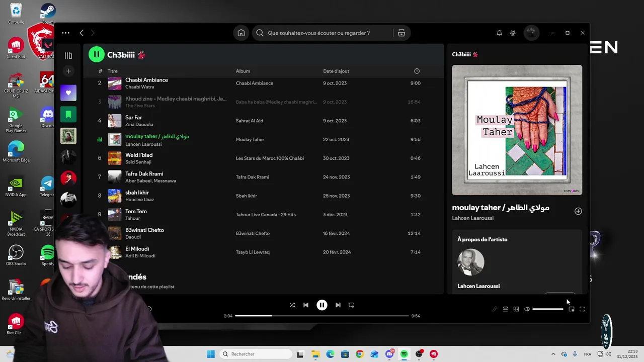This screenshot has height=362, width=644.
Task: Sort by Date d'ajout column header
Action: click(336, 71)
